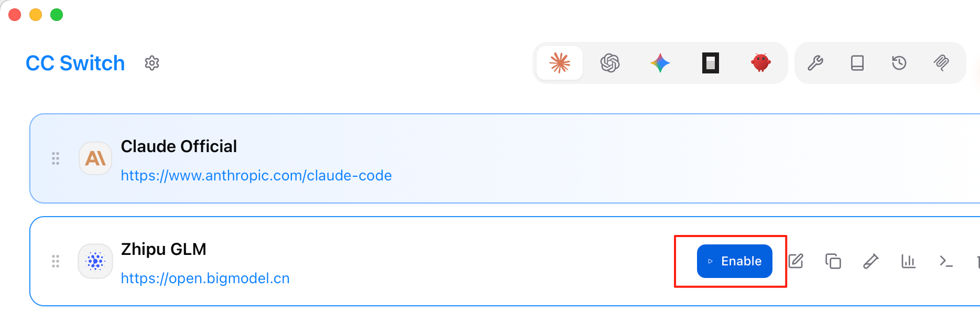Show usage chart for Zhipu GLM

908,261
